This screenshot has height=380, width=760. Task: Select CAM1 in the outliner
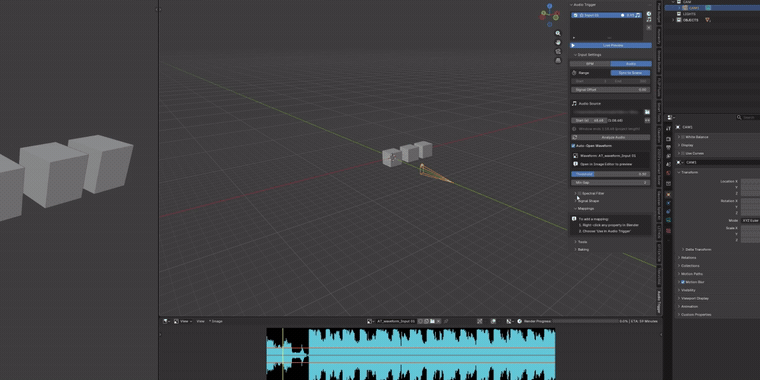click(x=694, y=8)
